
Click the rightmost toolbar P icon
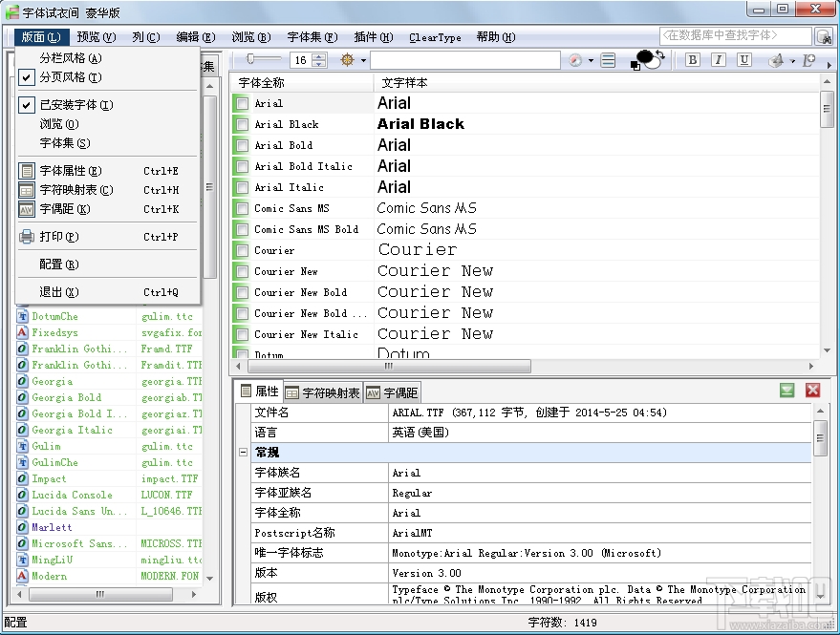point(808,60)
